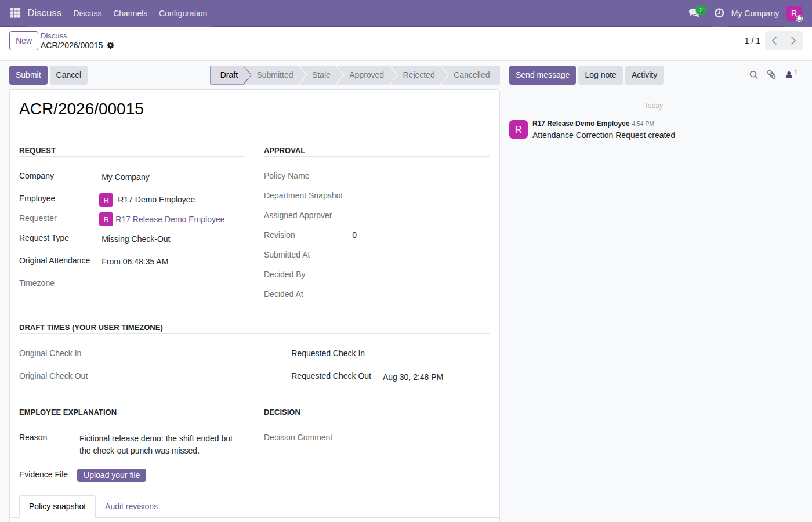This screenshot has height=522, width=812.
Task: Switch to Audit revisions tab
Action: click(131, 506)
